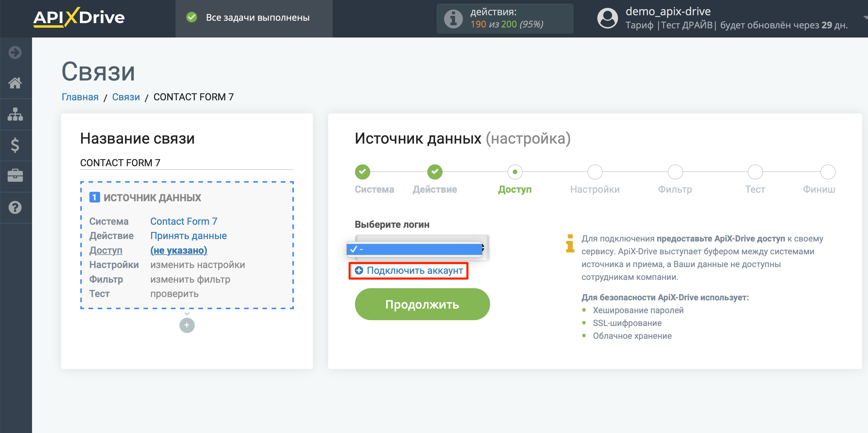Click the Все задачи выполнены status
The width and height of the screenshot is (868, 433).
[x=258, y=17]
